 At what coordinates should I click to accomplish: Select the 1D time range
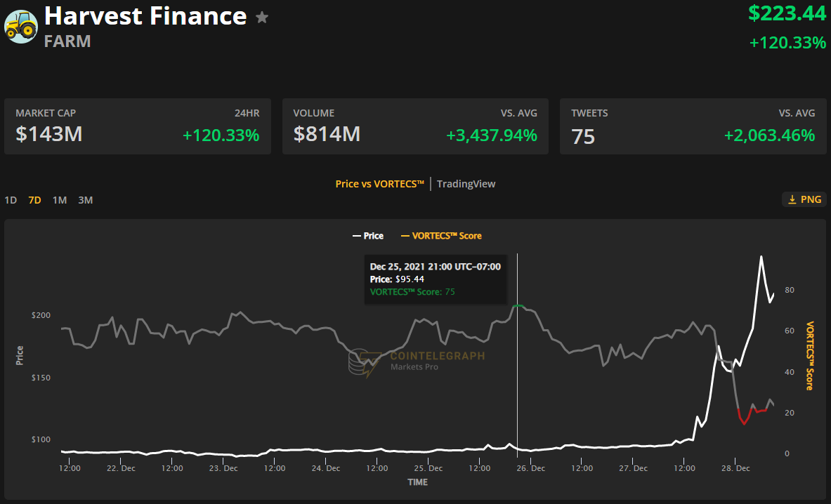tap(11, 200)
